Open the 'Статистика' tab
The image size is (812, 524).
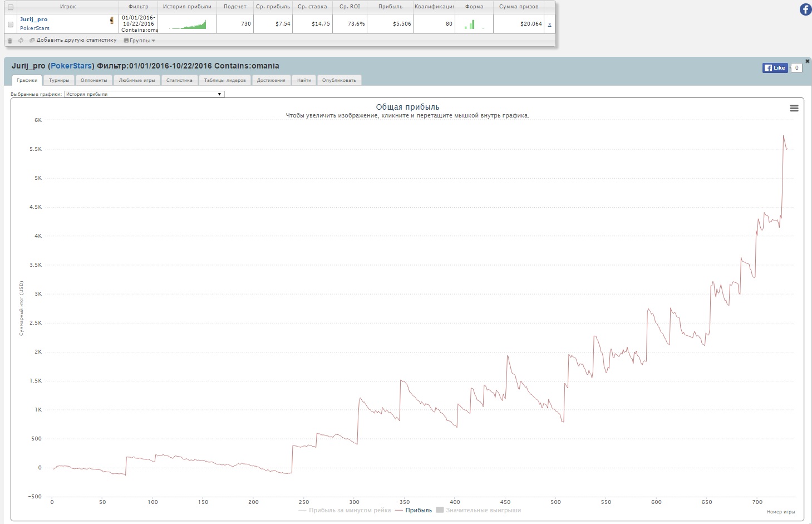point(179,80)
